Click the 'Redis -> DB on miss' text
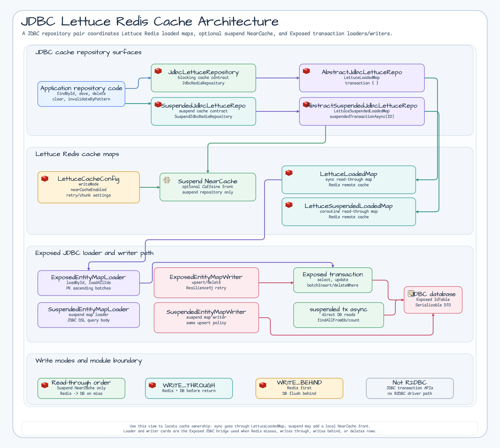 (81, 393)
